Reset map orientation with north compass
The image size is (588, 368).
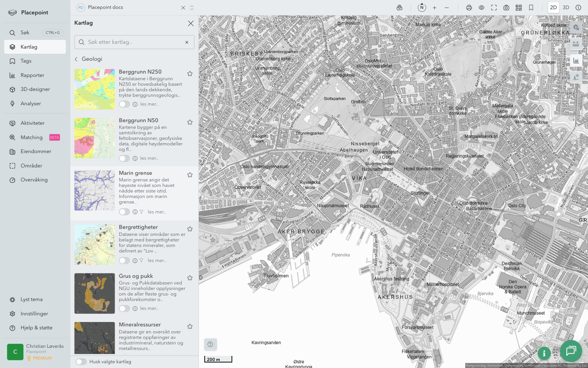tap(422, 7)
